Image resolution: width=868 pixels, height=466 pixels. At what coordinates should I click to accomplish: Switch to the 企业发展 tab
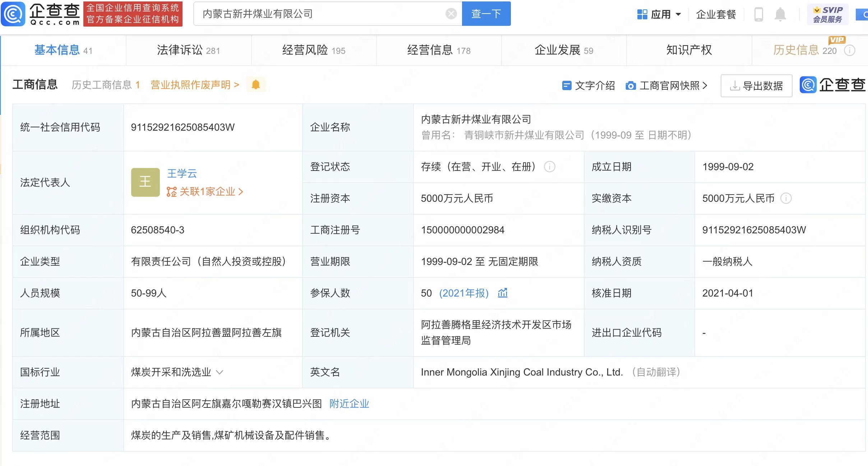pyautogui.click(x=564, y=50)
